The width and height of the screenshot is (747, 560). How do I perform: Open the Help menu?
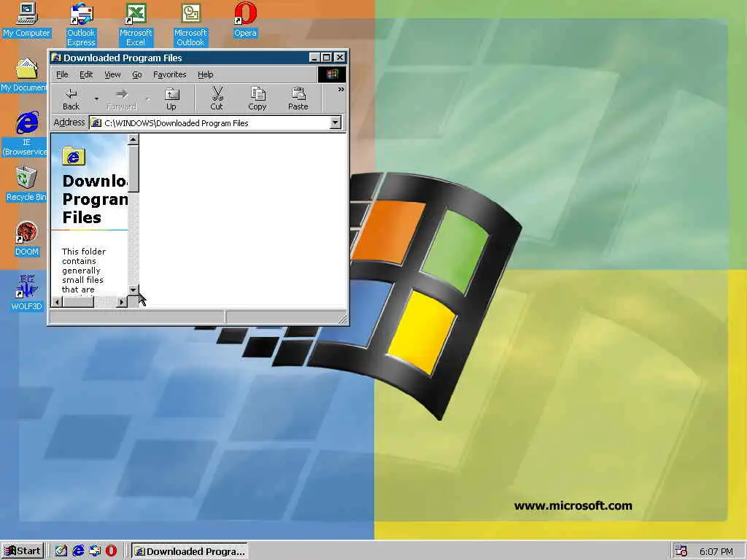tap(205, 75)
